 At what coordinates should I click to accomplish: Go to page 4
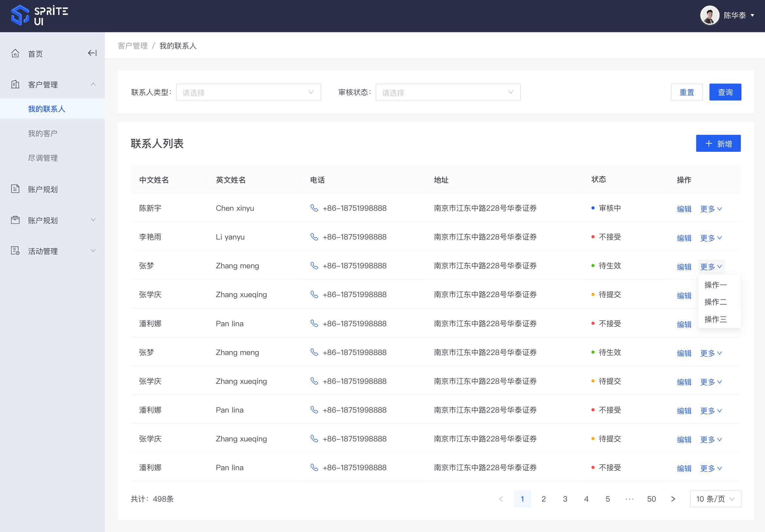tap(586, 499)
